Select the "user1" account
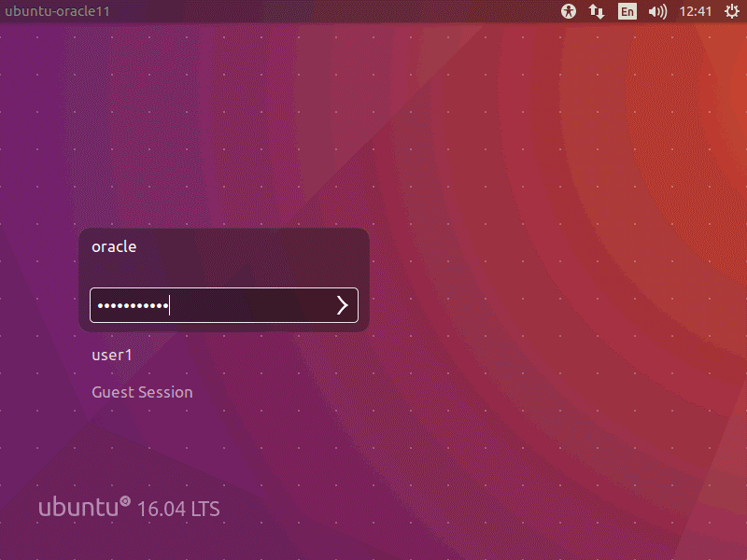Image resolution: width=747 pixels, height=560 pixels. point(112,355)
